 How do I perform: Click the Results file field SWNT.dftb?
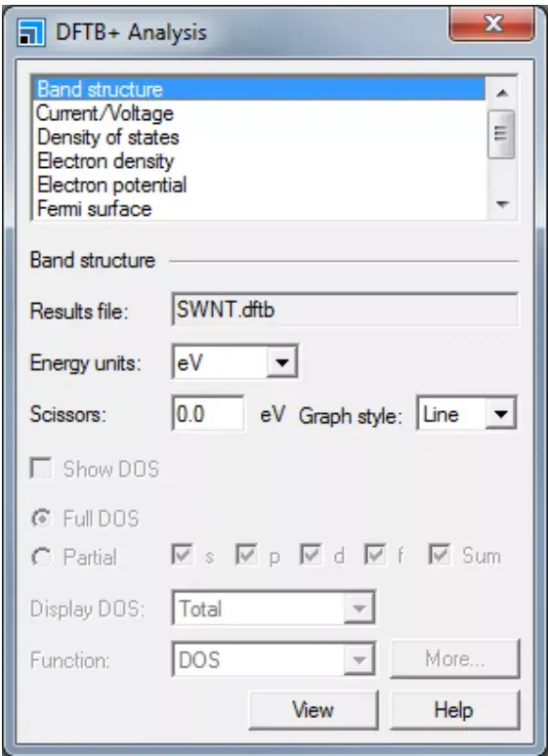click(x=345, y=309)
